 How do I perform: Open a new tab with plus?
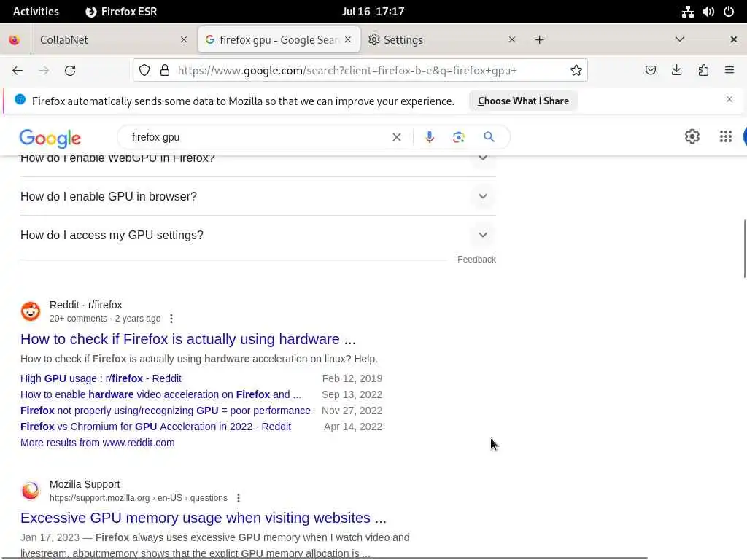[x=539, y=40]
